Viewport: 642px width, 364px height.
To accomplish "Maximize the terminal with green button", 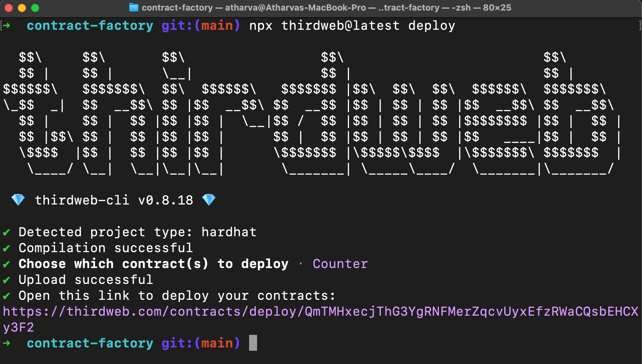I will point(35,8).
